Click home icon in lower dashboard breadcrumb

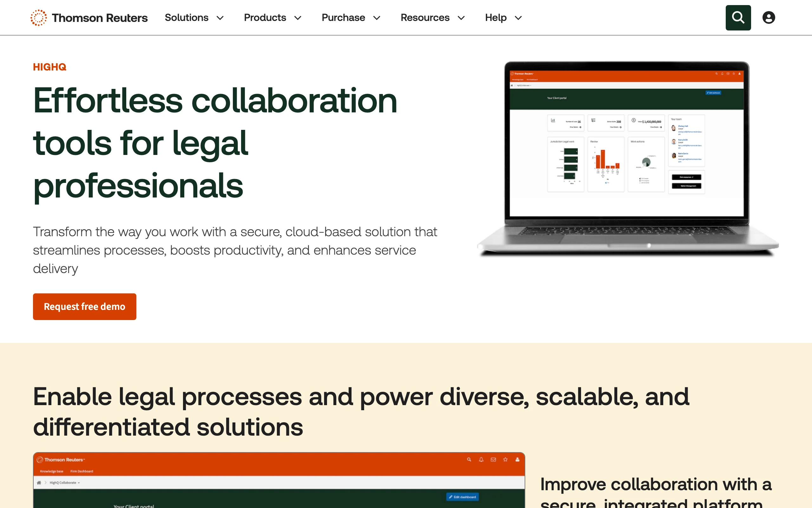click(x=39, y=483)
